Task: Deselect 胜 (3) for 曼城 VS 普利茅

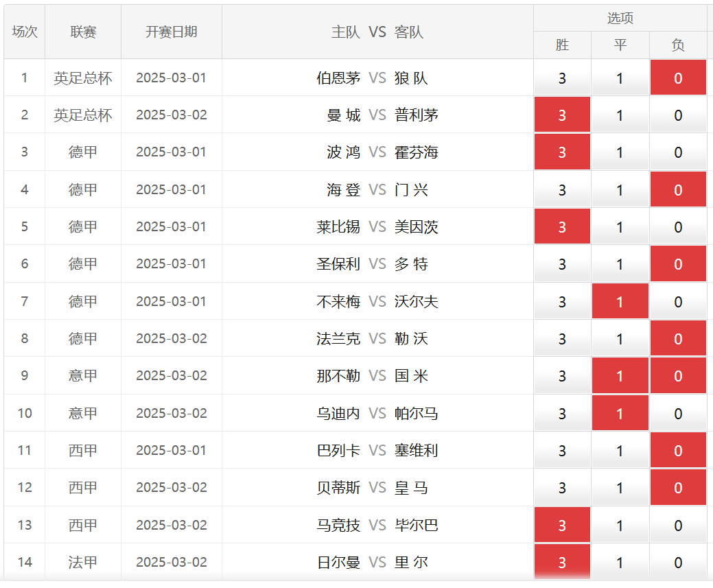Action: (x=562, y=115)
